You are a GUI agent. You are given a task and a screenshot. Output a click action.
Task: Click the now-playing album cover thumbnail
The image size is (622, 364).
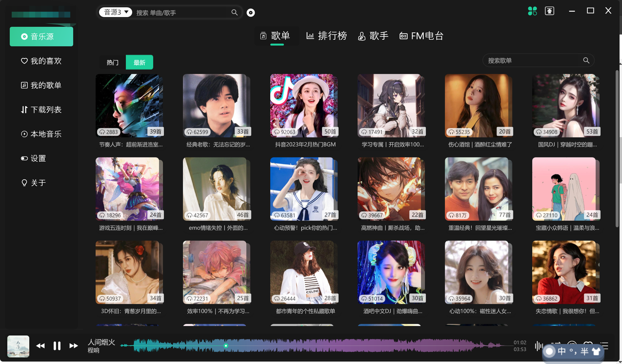[18, 347]
